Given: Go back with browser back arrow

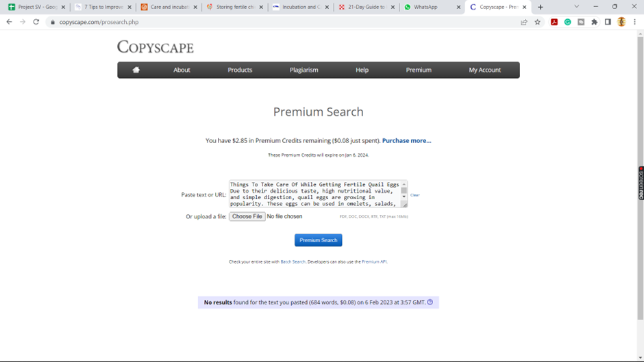Looking at the screenshot, I should pos(9,22).
